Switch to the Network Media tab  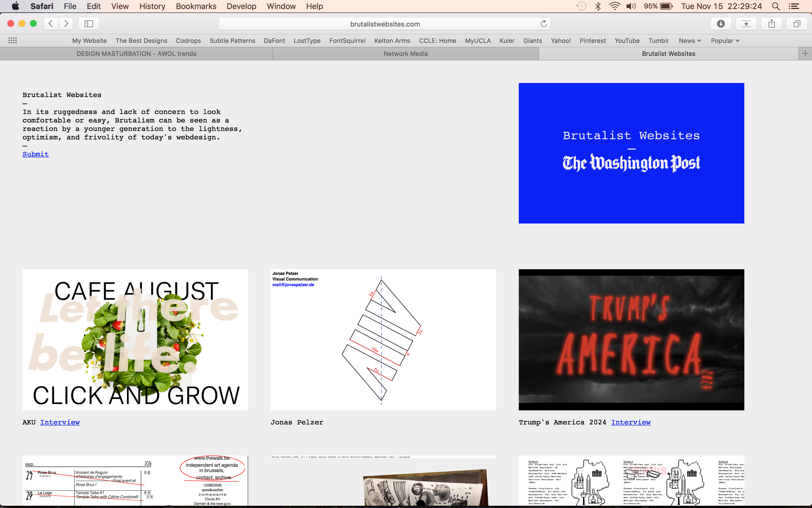(x=406, y=54)
